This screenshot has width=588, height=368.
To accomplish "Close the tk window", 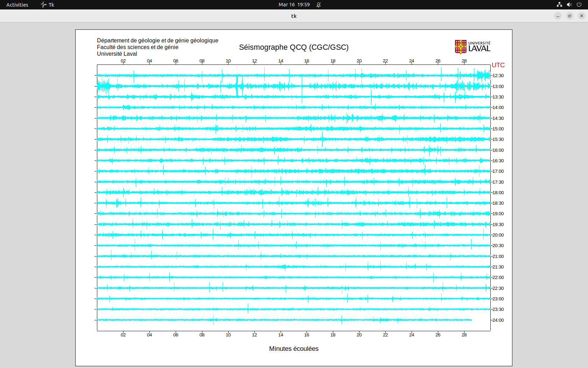I will coord(582,16).
